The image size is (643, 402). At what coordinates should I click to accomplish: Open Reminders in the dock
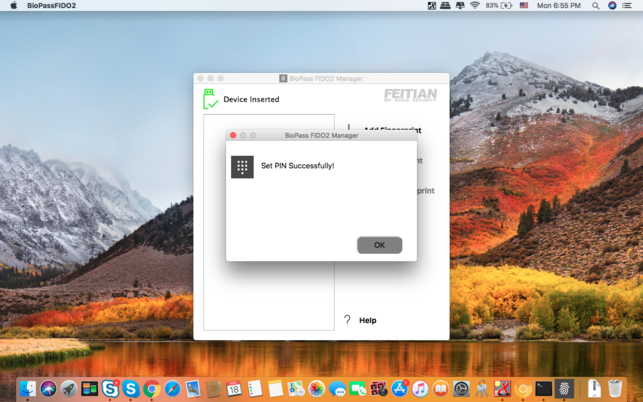[255, 388]
